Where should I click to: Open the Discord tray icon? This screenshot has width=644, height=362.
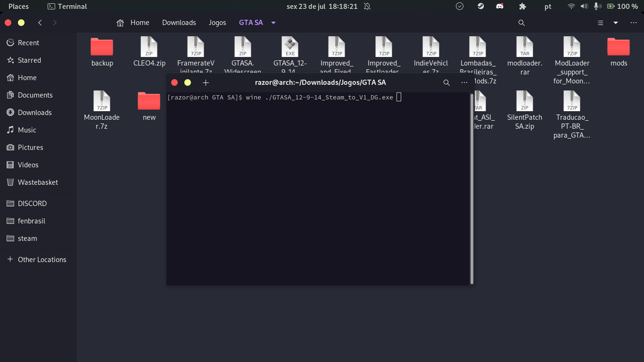(500, 7)
